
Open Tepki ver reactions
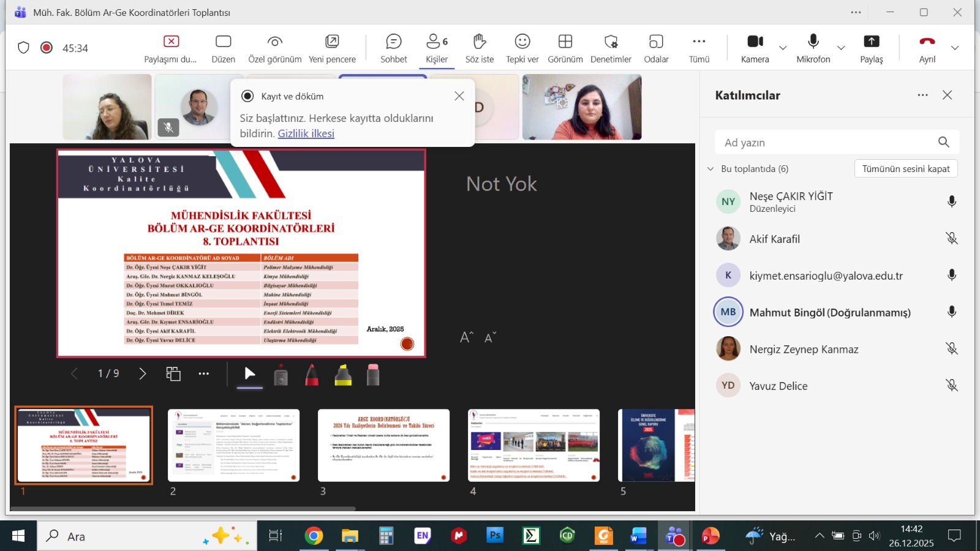tap(522, 48)
